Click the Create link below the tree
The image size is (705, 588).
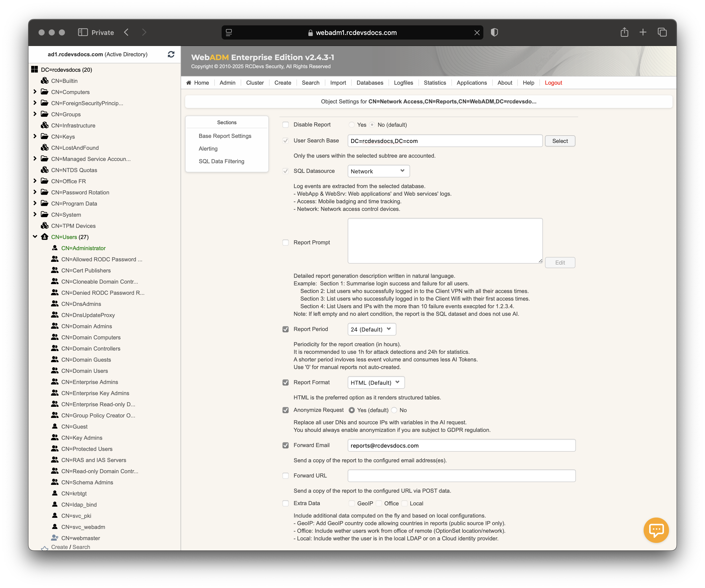point(59,547)
